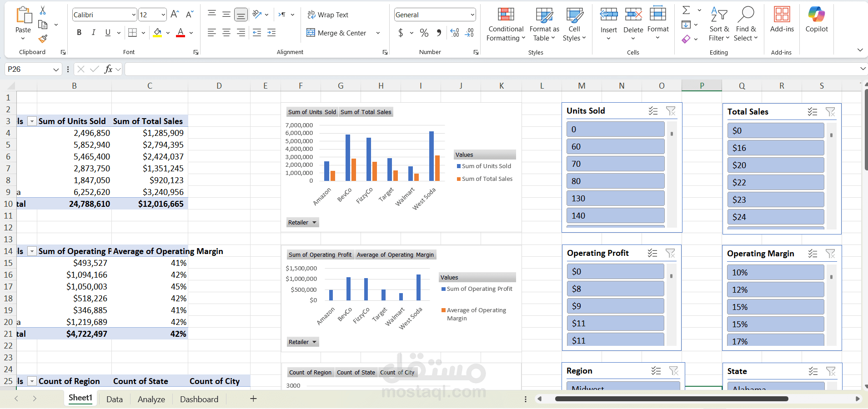Click the horizontal sheet scrollbar thumb
This screenshot has width=868, height=409.
coord(672,399)
